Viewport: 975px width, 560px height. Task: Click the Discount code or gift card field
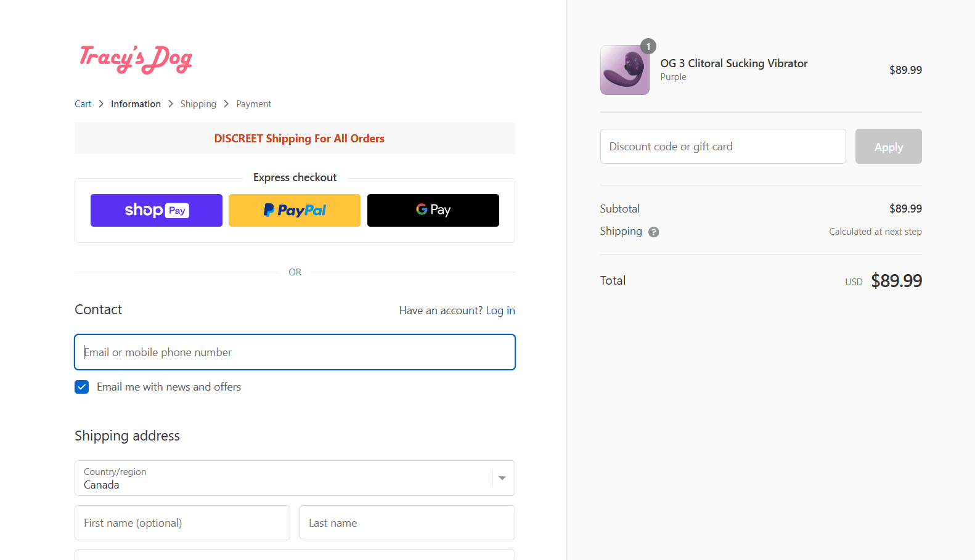[723, 147]
